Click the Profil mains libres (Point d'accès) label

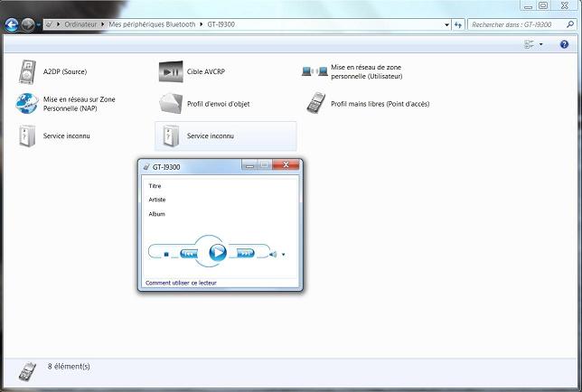[x=380, y=104]
